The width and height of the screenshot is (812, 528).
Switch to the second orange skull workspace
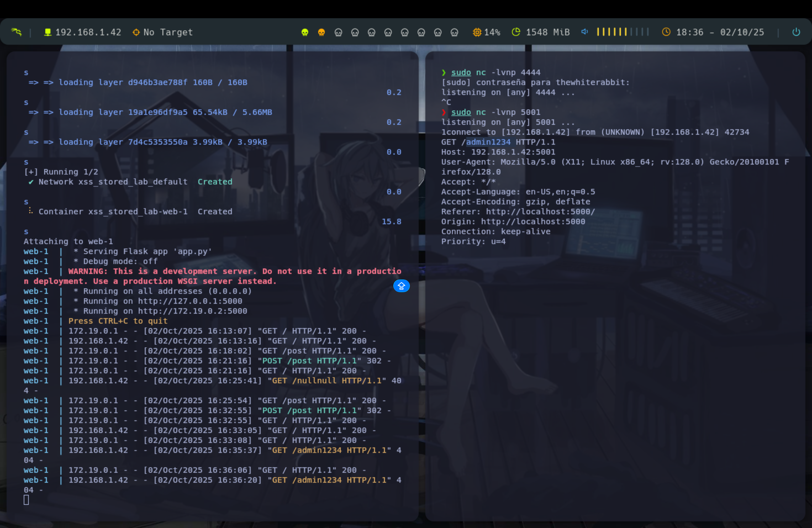point(321,32)
